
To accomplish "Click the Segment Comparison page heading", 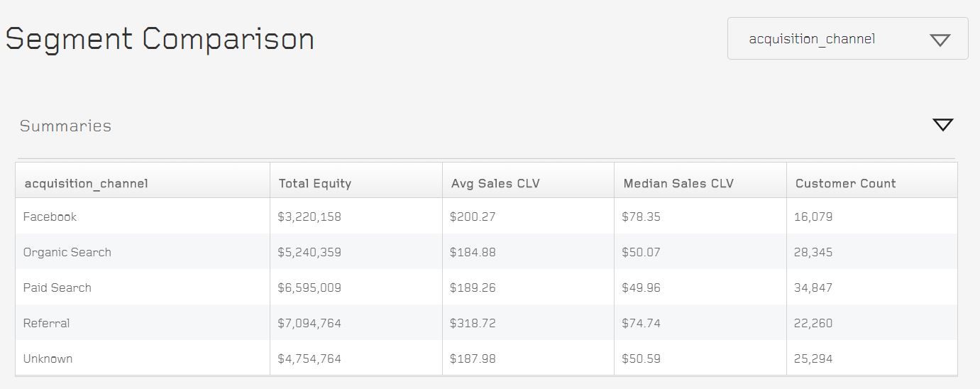I will tap(160, 38).
